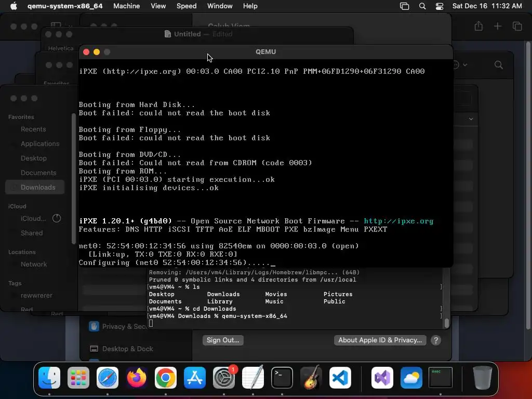This screenshot has height=399, width=532.
Task: Click the http://ipxe.org link text
Action: [x=398, y=221]
